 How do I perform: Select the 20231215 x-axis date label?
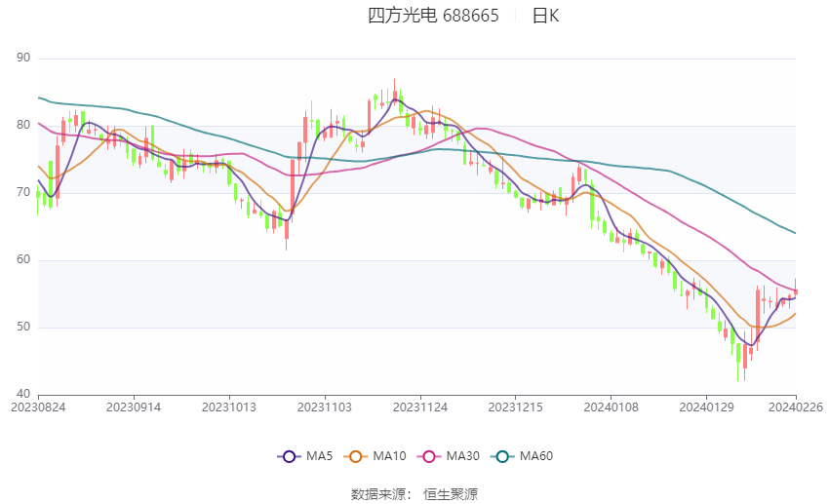(516, 407)
